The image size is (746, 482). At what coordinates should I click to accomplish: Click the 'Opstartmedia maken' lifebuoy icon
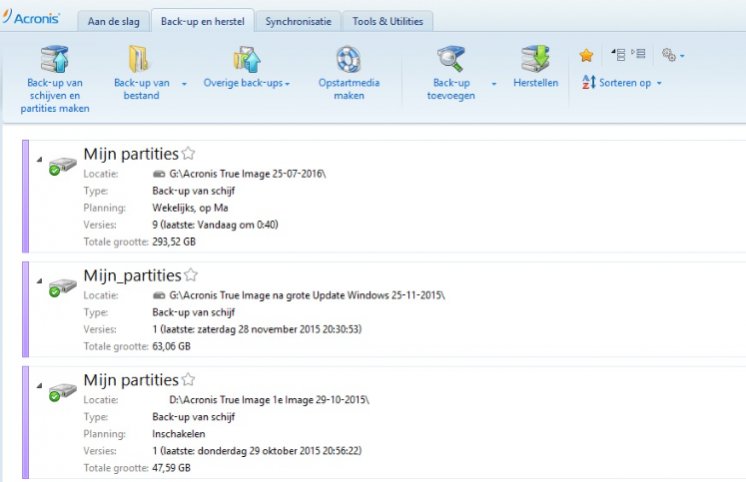click(x=347, y=58)
